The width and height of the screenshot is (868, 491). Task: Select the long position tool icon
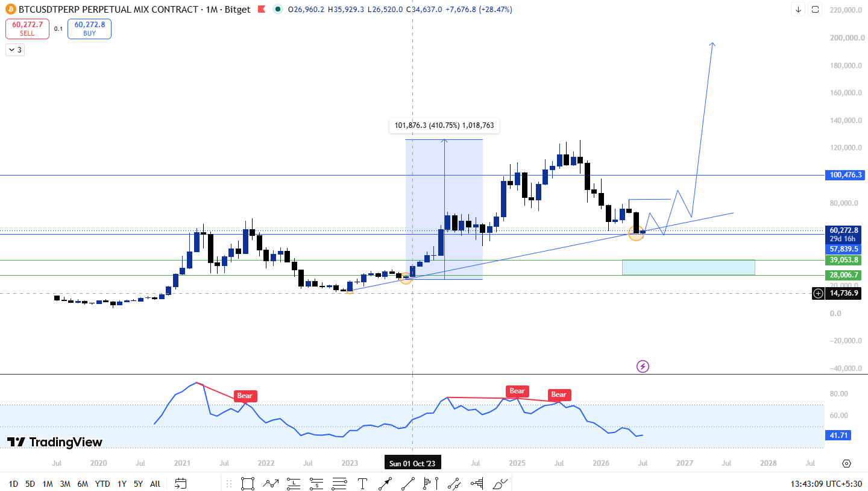[x=294, y=483]
